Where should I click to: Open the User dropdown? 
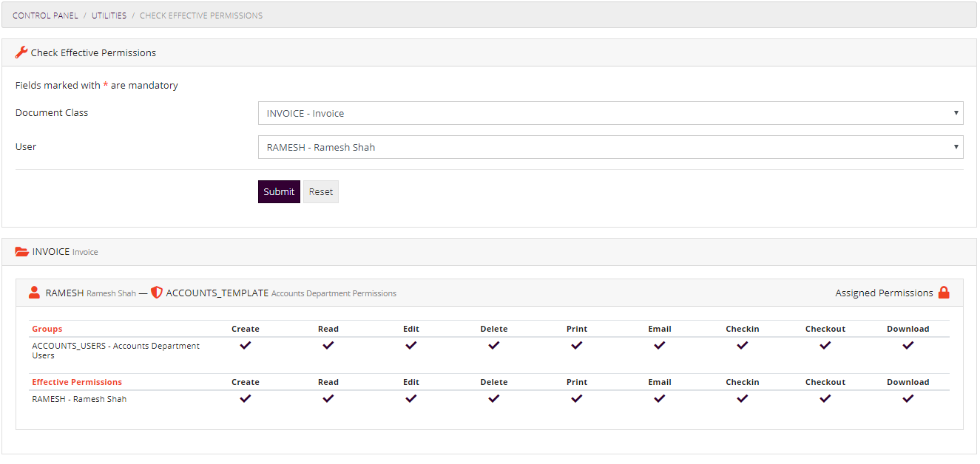(609, 146)
